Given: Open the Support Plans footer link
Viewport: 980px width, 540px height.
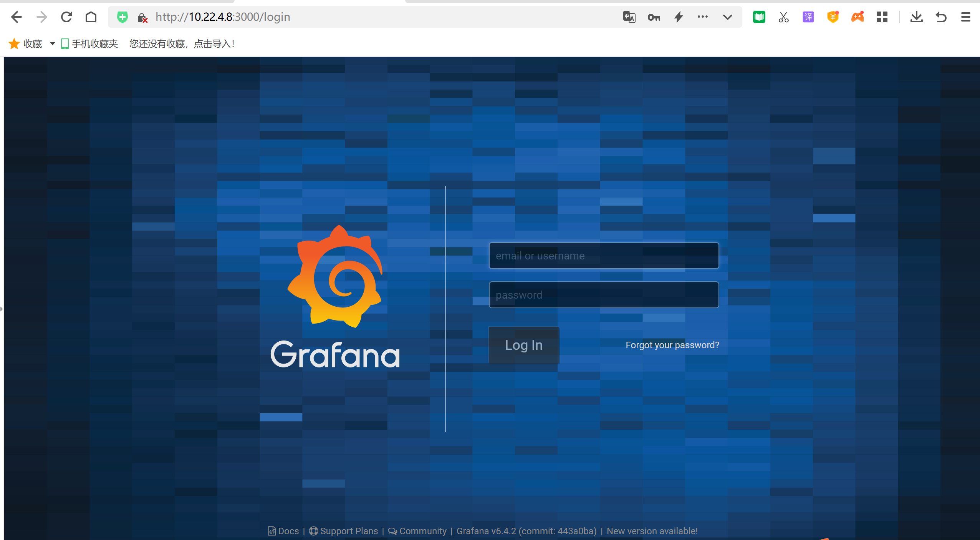Looking at the screenshot, I should pos(344,531).
